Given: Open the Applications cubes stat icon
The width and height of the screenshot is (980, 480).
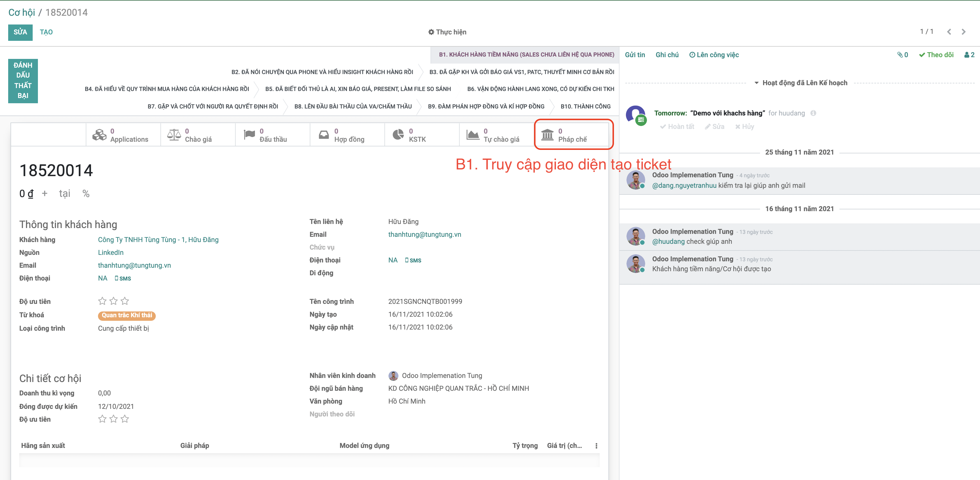Looking at the screenshot, I should click(x=99, y=135).
